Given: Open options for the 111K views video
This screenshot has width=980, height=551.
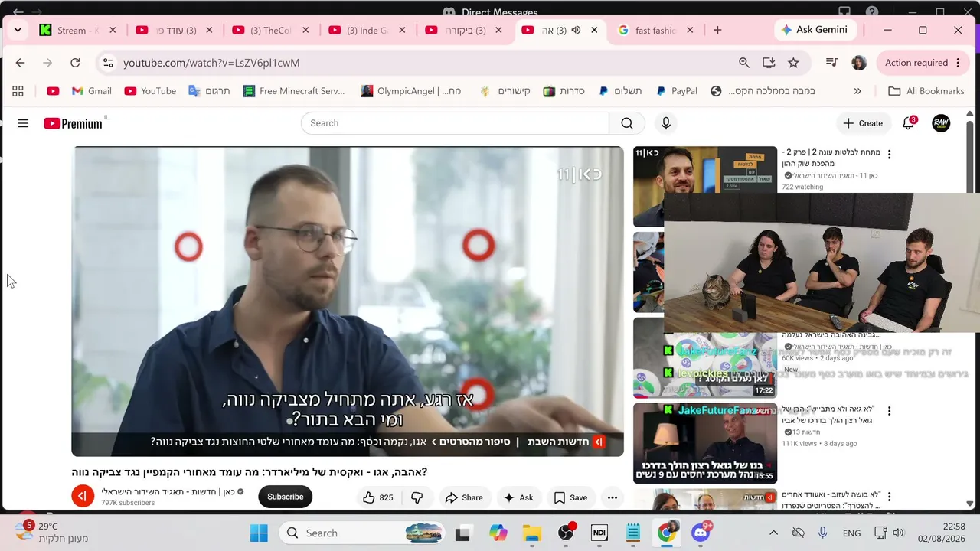Looking at the screenshot, I should 890,412.
